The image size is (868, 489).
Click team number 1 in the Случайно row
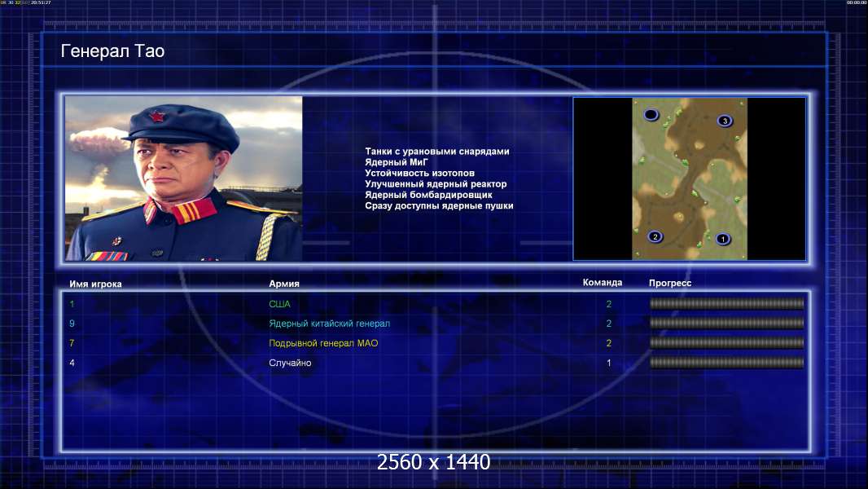(x=609, y=363)
